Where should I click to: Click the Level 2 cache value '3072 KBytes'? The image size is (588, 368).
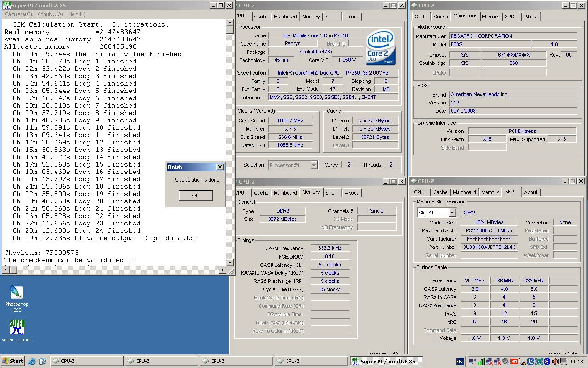[375, 137]
